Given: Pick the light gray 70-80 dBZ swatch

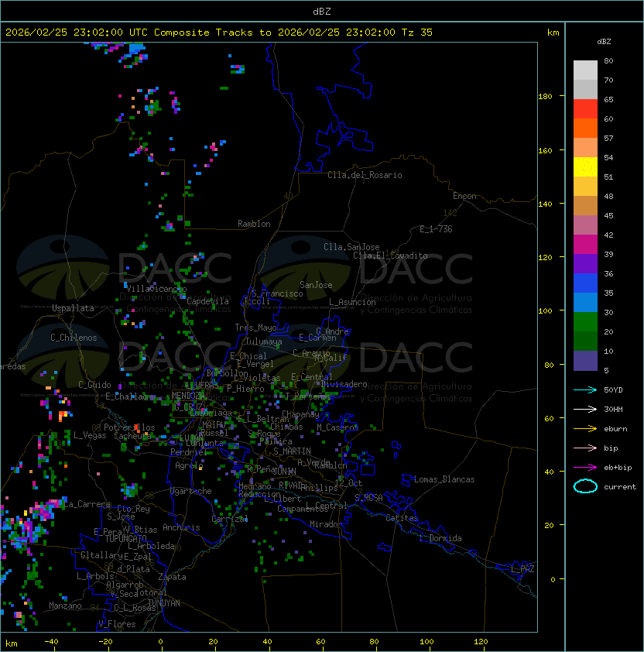Looking at the screenshot, I should (x=585, y=70).
